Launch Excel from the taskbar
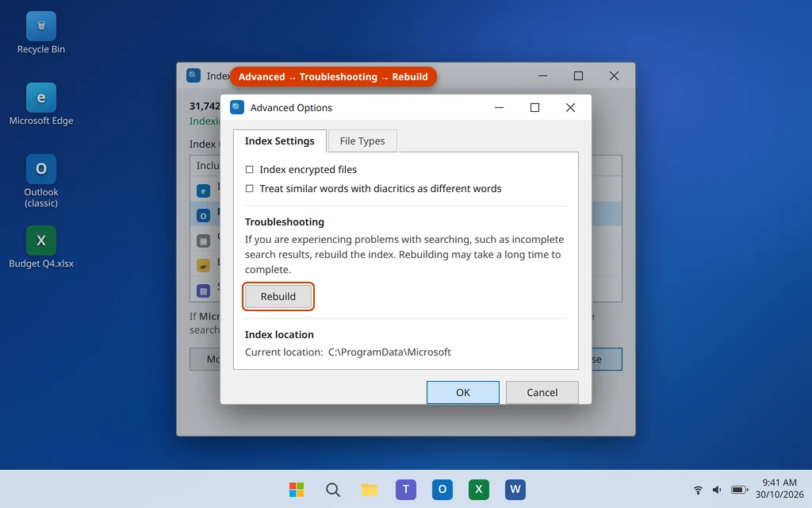 (478, 489)
